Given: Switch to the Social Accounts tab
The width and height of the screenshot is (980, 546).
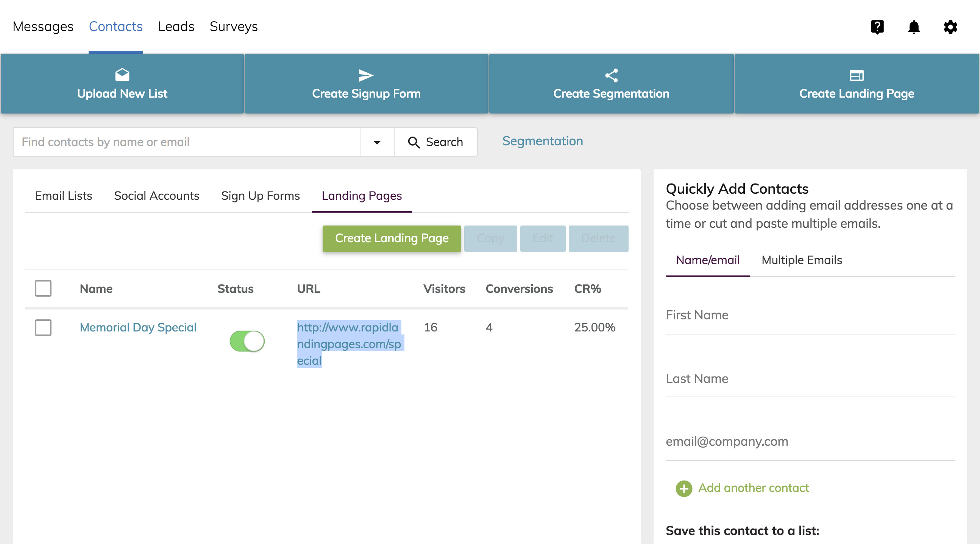Looking at the screenshot, I should point(156,196).
